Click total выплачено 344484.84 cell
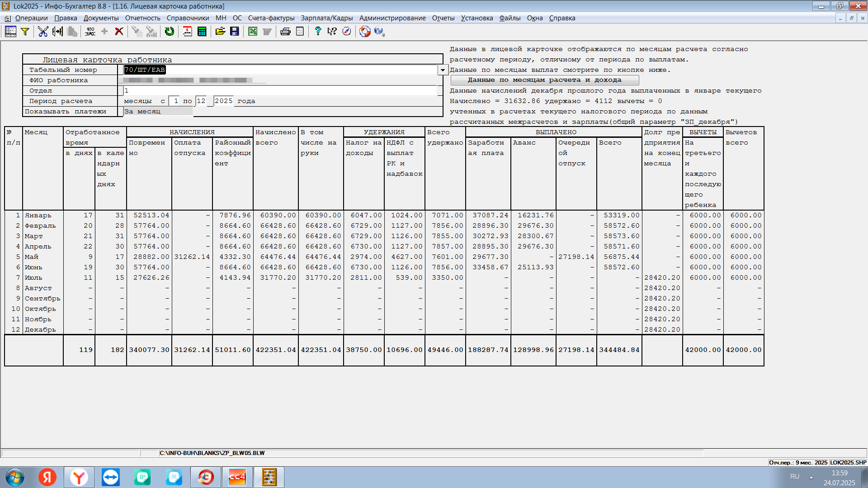 click(619, 350)
